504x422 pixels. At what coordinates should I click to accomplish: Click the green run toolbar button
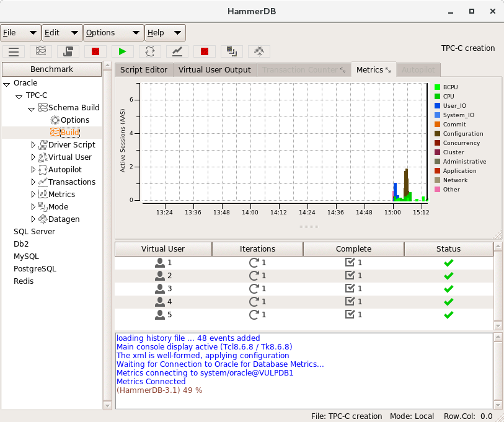click(x=123, y=51)
